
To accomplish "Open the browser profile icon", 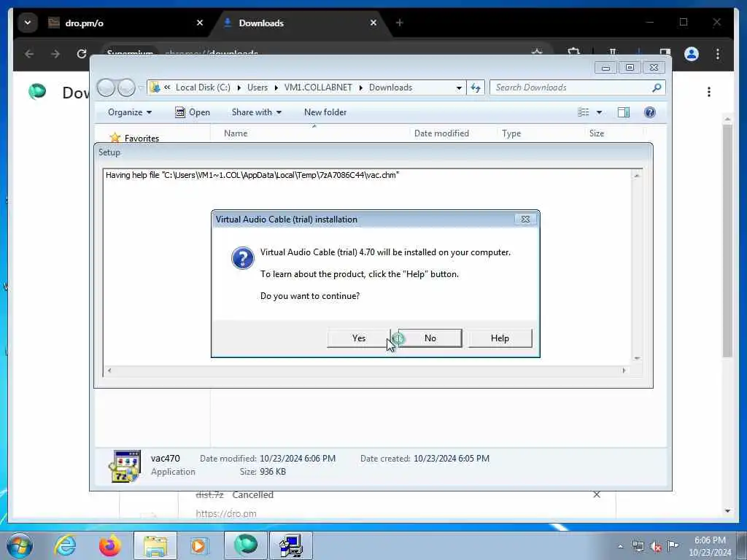I will click(692, 54).
